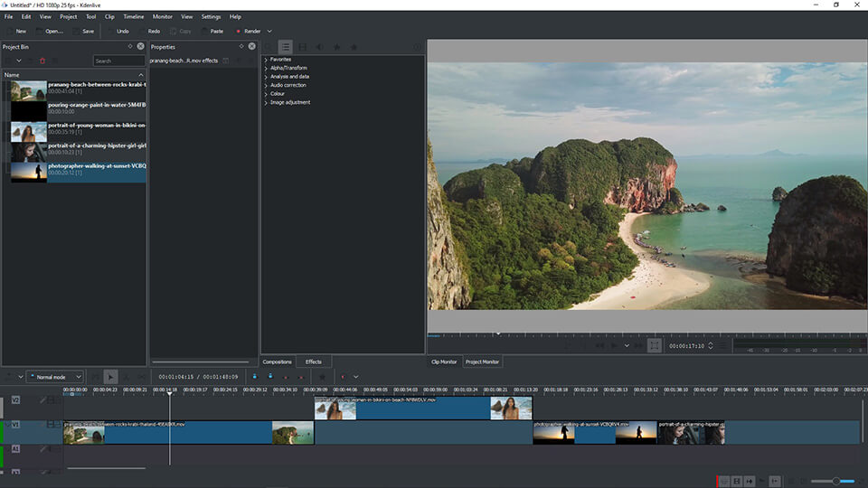Viewport: 868px width, 488px height.
Task: Toggle the monitor zone crop icon
Action: click(x=654, y=345)
